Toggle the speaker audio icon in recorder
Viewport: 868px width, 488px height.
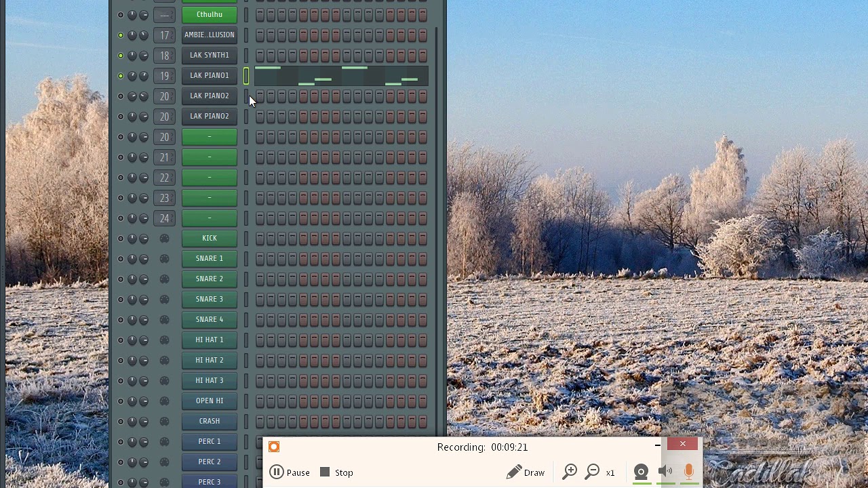tap(665, 472)
